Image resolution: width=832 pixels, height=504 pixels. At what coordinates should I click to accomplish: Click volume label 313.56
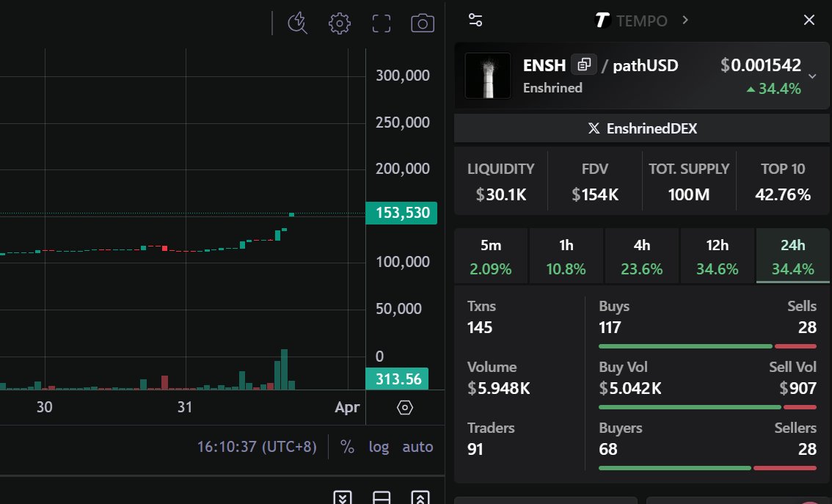(398, 379)
